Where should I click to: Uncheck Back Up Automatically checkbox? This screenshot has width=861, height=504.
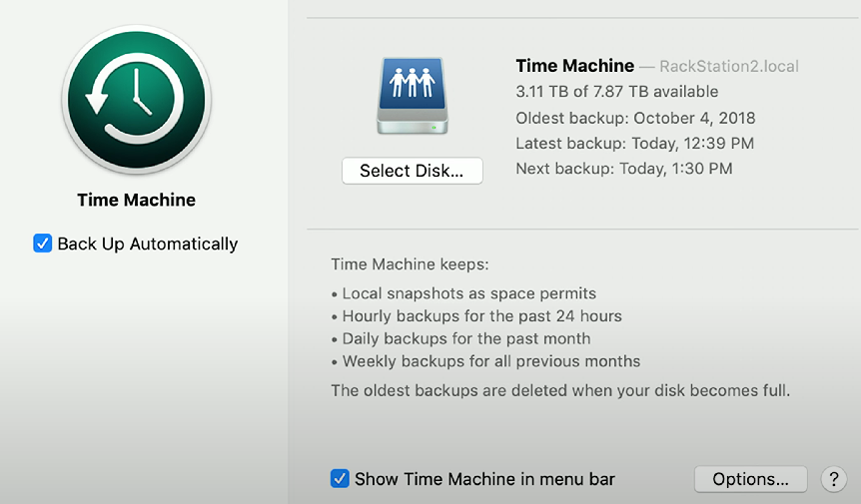click(42, 243)
